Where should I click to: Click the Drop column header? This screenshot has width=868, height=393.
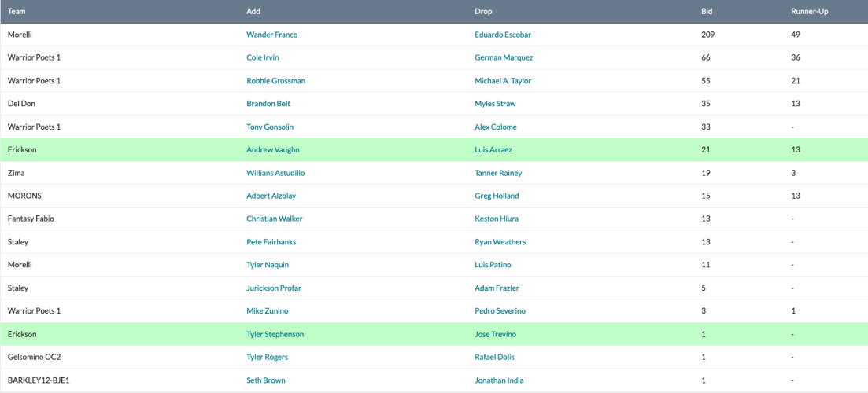coord(483,11)
